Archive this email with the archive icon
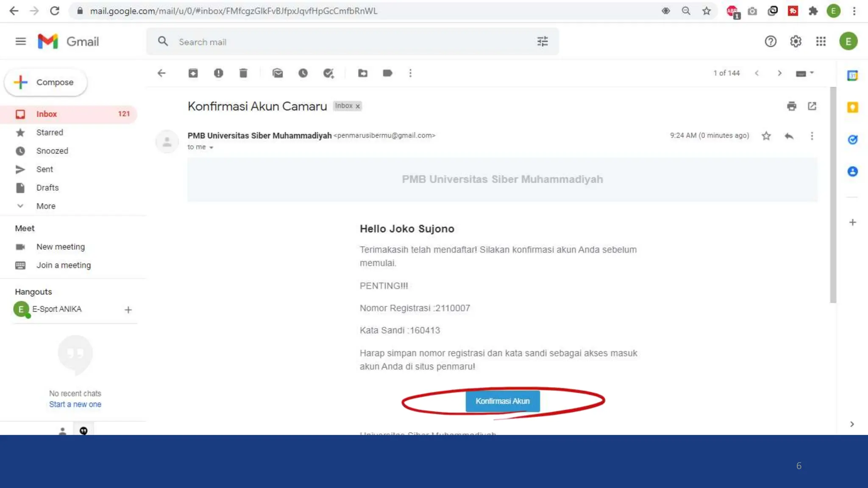Viewport: 868px width, 488px height. coord(193,73)
